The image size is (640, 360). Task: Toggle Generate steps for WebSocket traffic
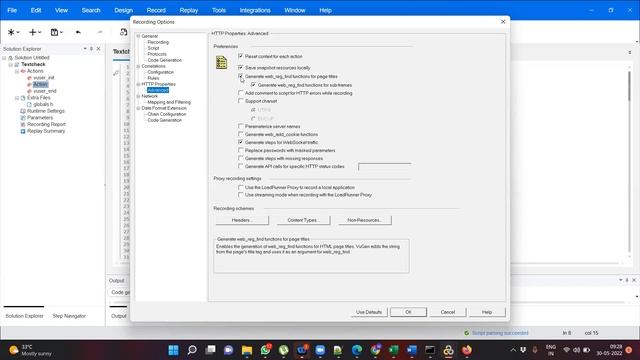tap(240, 142)
